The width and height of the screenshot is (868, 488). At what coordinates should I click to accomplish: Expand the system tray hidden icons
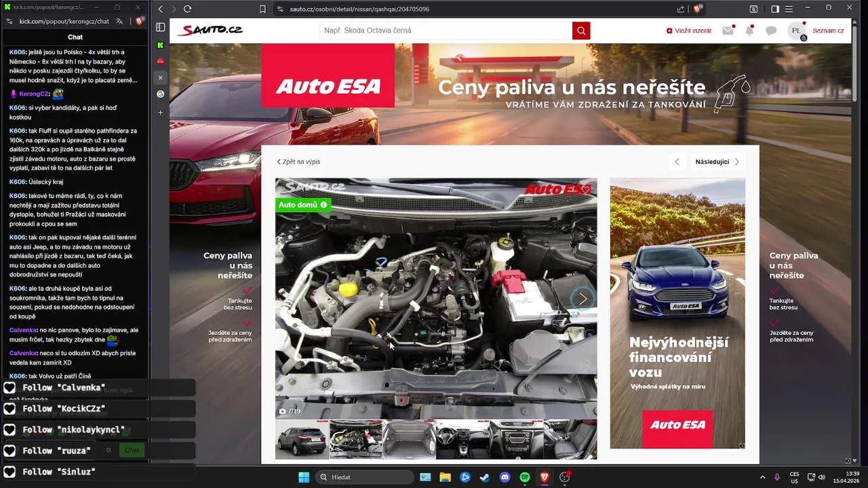click(762, 477)
